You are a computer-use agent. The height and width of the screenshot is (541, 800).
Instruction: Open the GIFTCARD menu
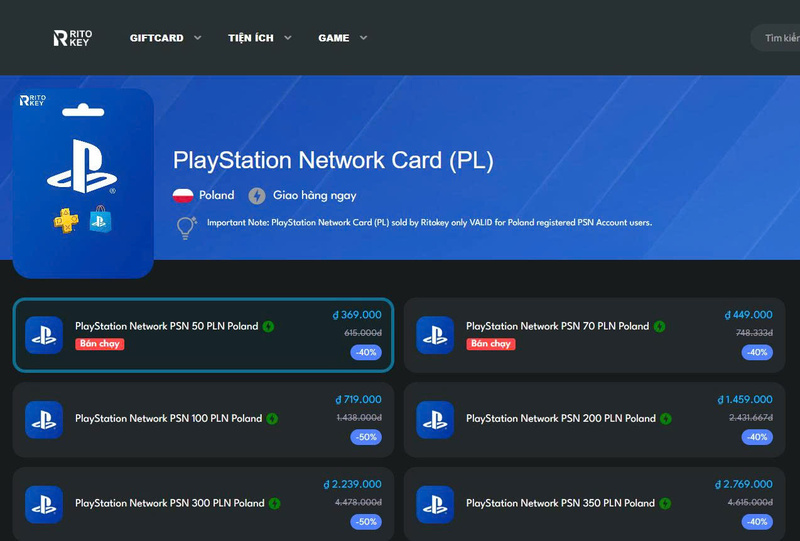click(157, 38)
